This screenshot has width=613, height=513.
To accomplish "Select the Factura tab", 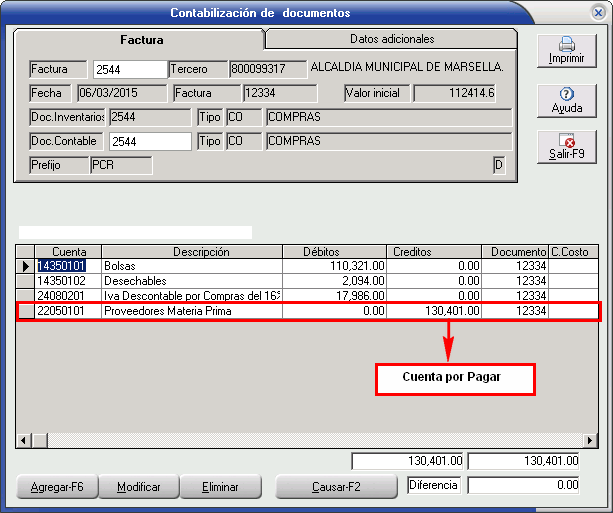I will (x=141, y=40).
